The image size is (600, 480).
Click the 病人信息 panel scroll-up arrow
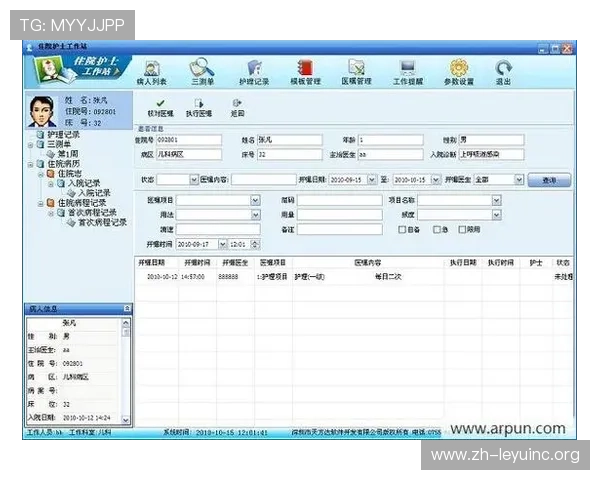[126, 323]
